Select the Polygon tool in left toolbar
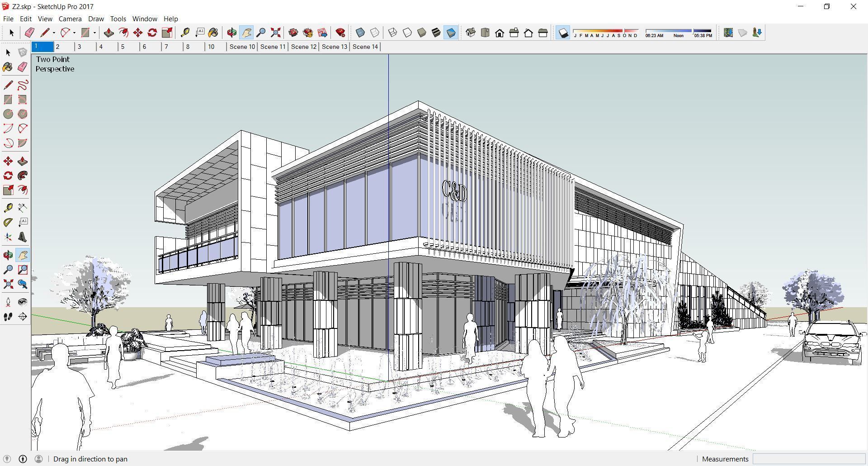Viewport: 868px width, 466px height. pyautogui.click(x=23, y=114)
